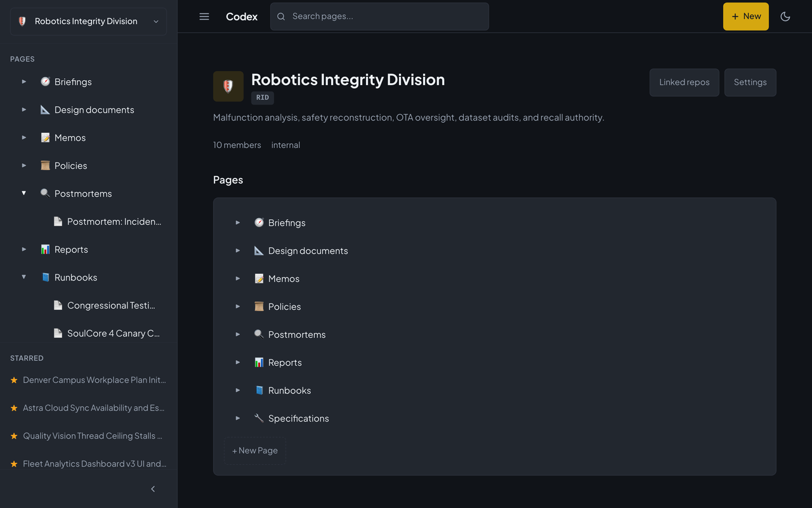
Task: Collapse Postmortems in the sidebar tree
Action: click(x=24, y=193)
